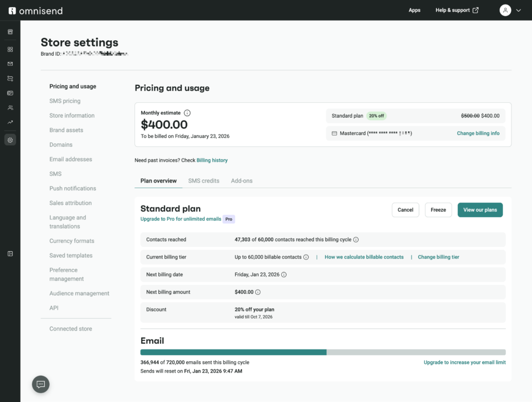
Task: Click the View our plans button
Action: pos(480,210)
